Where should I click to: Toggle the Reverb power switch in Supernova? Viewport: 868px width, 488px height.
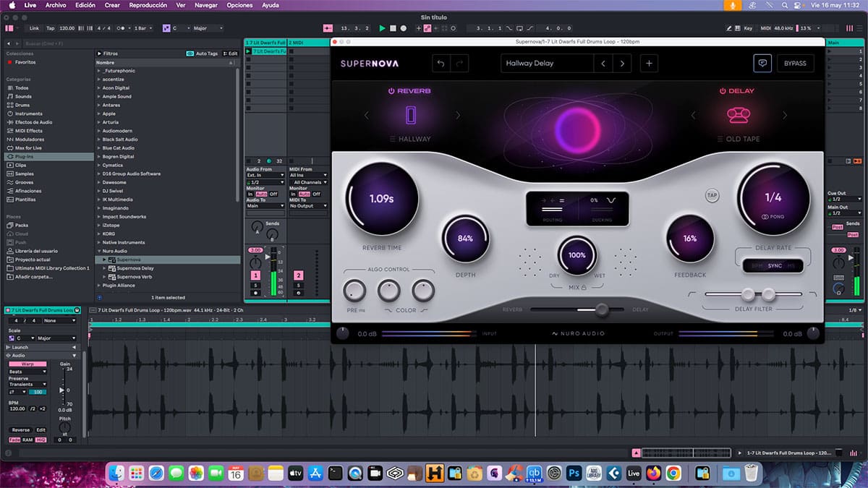[391, 91]
